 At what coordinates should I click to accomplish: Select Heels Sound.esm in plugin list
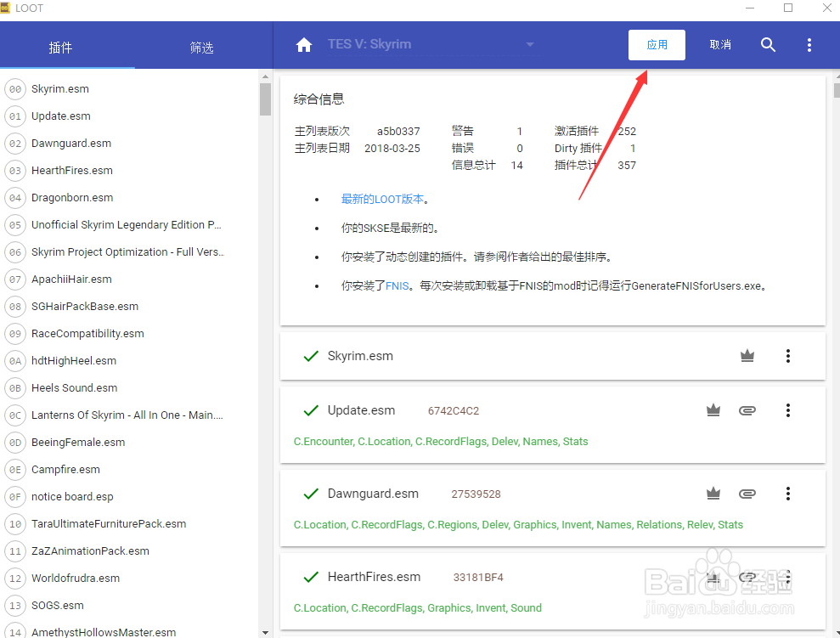point(75,388)
